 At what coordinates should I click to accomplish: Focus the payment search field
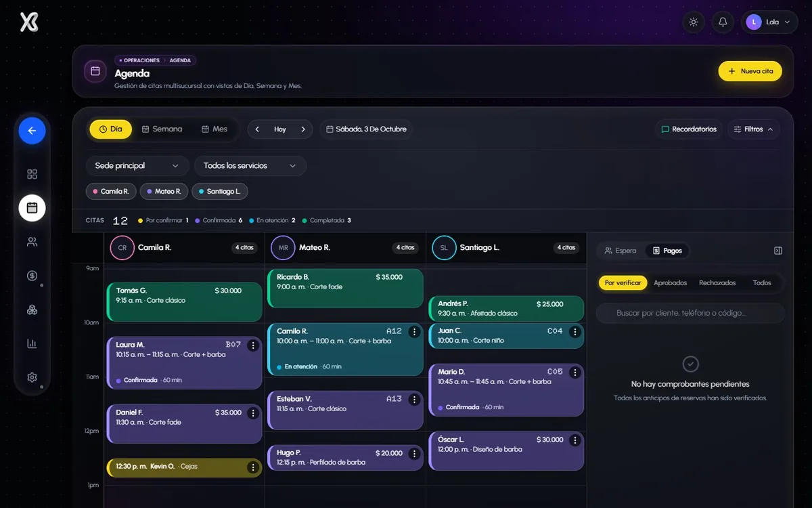(690, 313)
